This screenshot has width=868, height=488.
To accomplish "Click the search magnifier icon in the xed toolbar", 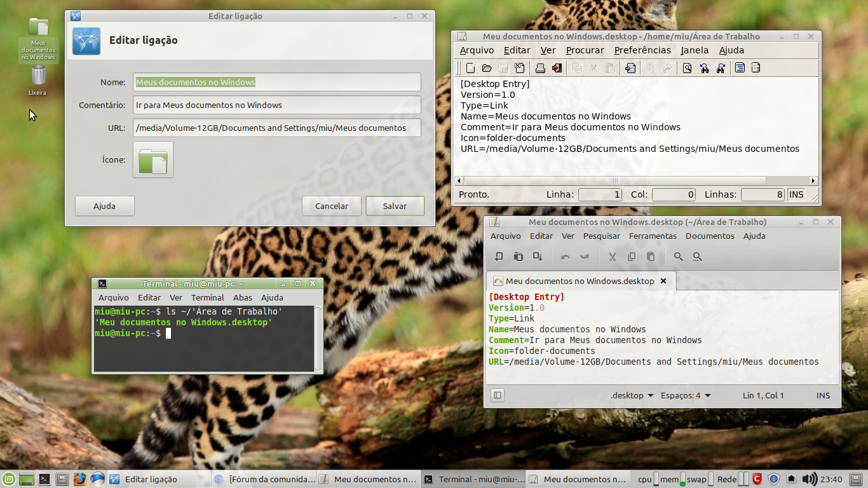I will pyautogui.click(x=679, y=257).
